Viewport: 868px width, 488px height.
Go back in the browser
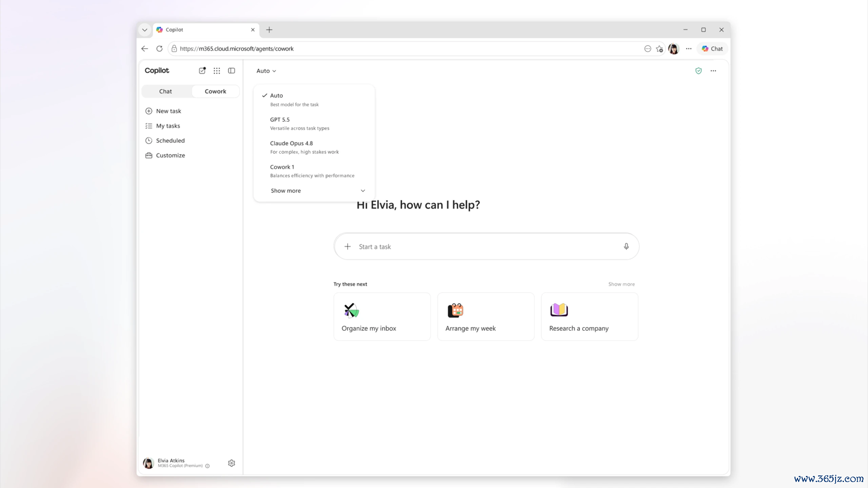(x=145, y=49)
